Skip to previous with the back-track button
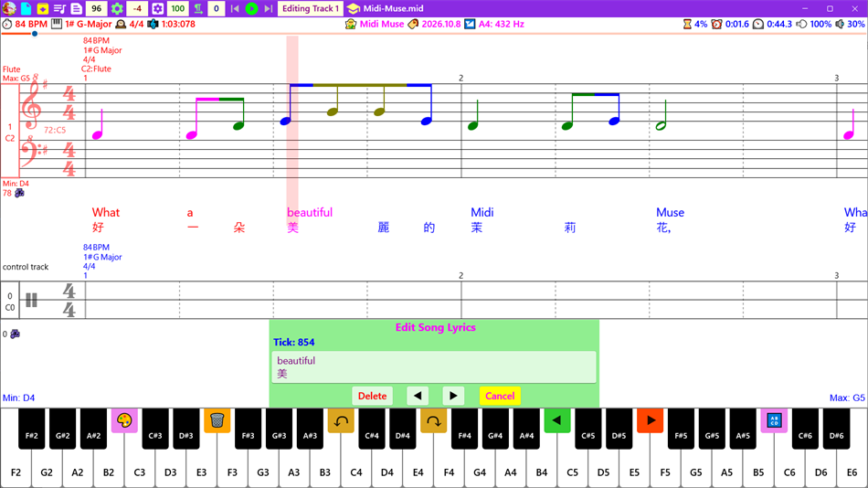This screenshot has width=868, height=488. [x=235, y=8]
